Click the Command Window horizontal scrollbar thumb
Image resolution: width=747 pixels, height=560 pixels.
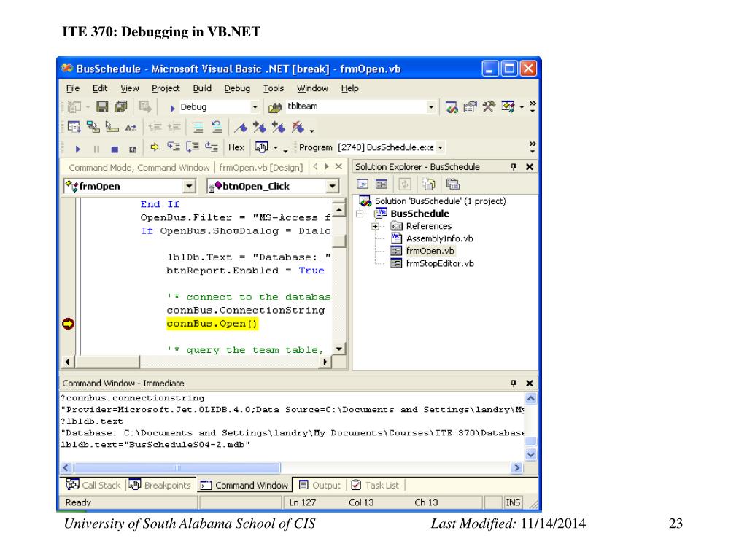[x=177, y=467]
